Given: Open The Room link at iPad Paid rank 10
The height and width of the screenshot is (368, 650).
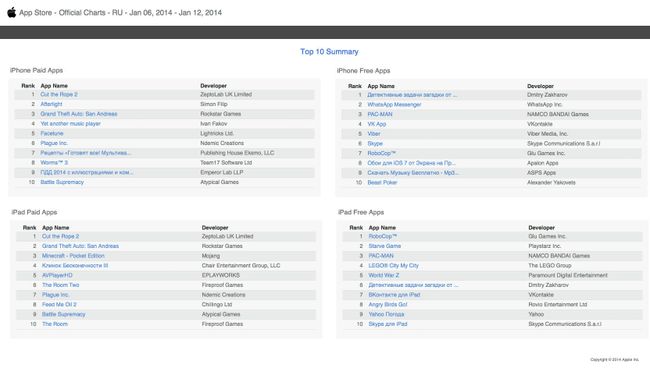Looking at the screenshot, I should point(55,324).
